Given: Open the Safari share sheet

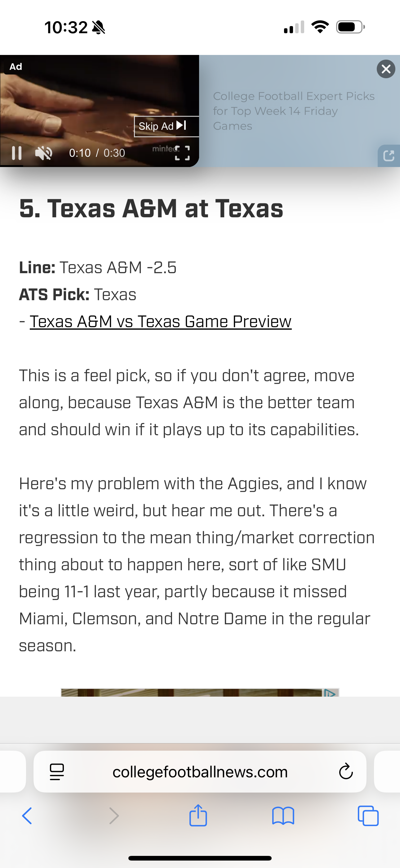Looking at the screenshot, I should [198, 815].
